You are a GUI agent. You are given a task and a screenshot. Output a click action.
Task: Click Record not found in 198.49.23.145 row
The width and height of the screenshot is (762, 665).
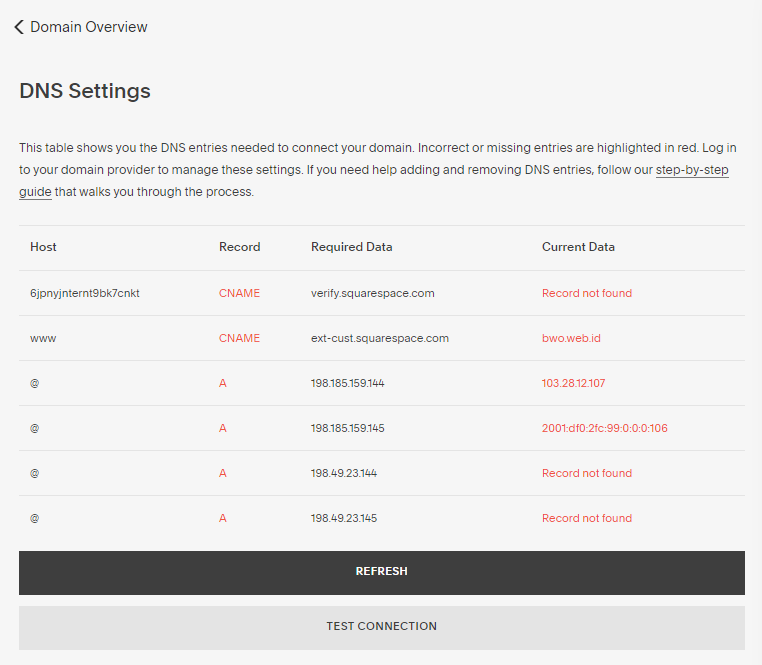click(x=587, y=518)
